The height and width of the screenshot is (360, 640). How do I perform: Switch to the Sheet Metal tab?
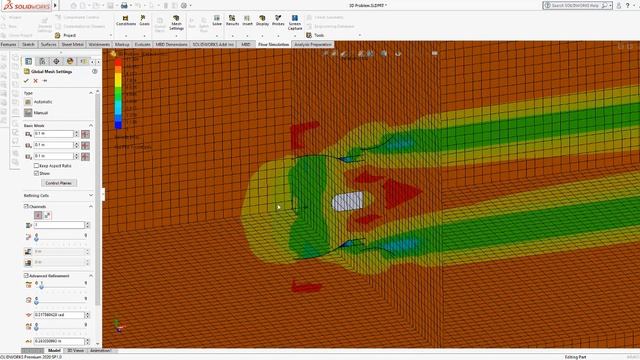(x=73, y=44)
